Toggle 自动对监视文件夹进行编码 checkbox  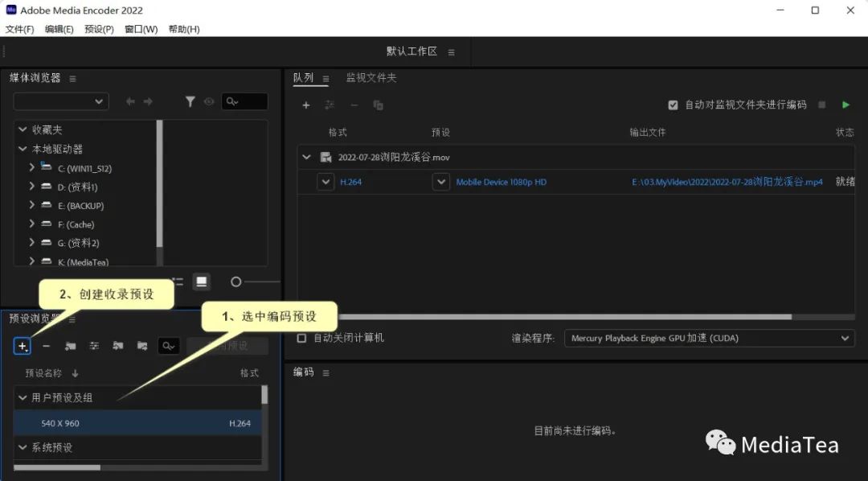click(x=674, y=105)
